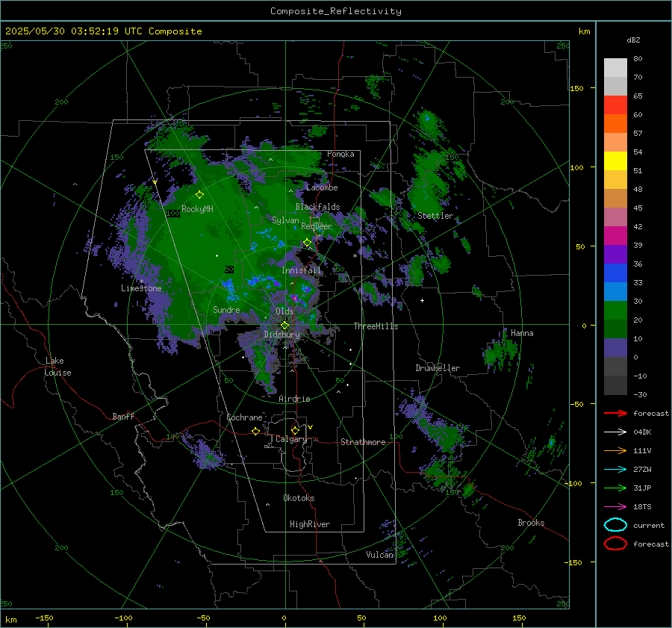Click the Airdrie city label

[x=294, y=399]
